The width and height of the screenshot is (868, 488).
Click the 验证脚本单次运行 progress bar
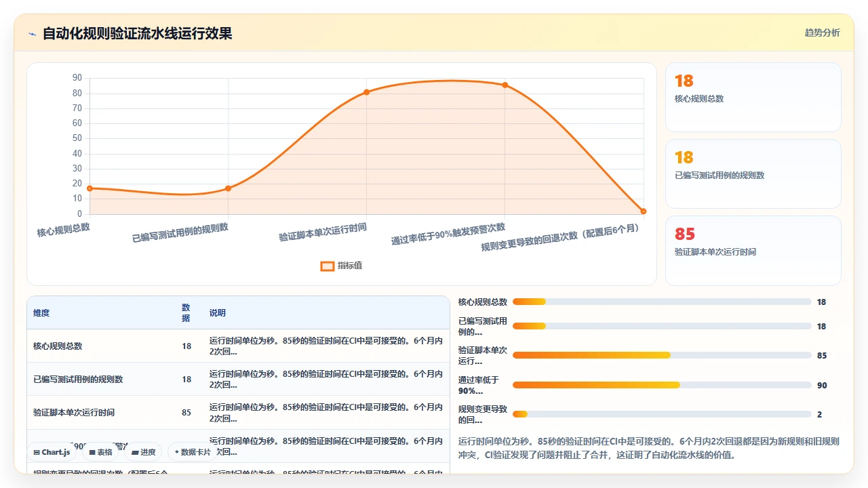point(662,355)
